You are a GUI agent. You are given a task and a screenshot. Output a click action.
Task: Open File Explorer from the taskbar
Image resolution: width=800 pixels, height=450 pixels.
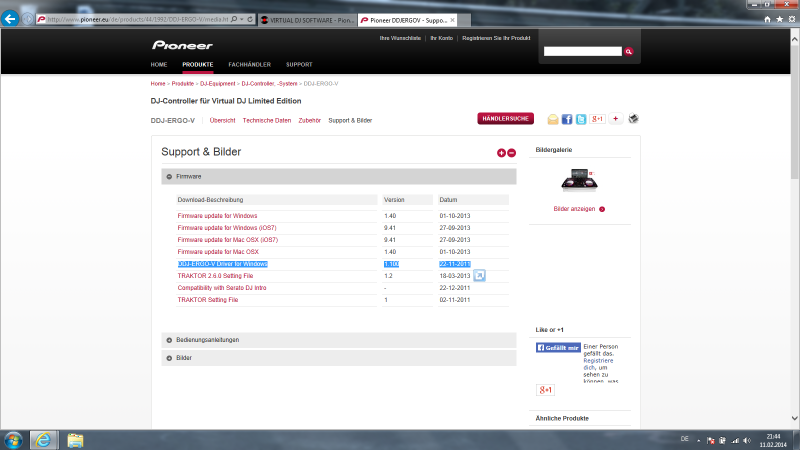pyautogui.click(x=75, y=440)
